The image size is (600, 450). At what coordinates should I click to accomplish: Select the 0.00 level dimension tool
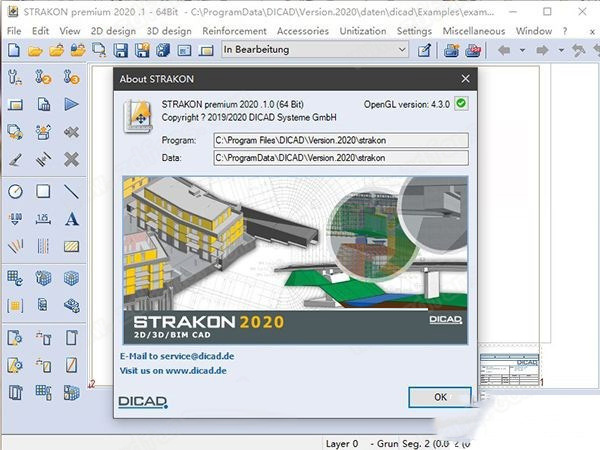(15, 219)
